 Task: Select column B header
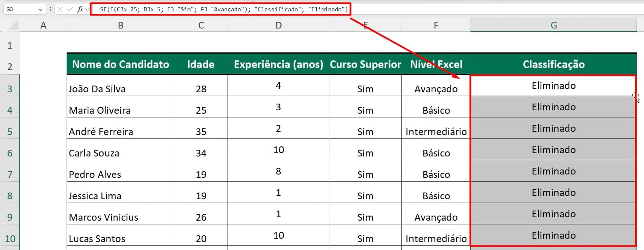[120, 26]
